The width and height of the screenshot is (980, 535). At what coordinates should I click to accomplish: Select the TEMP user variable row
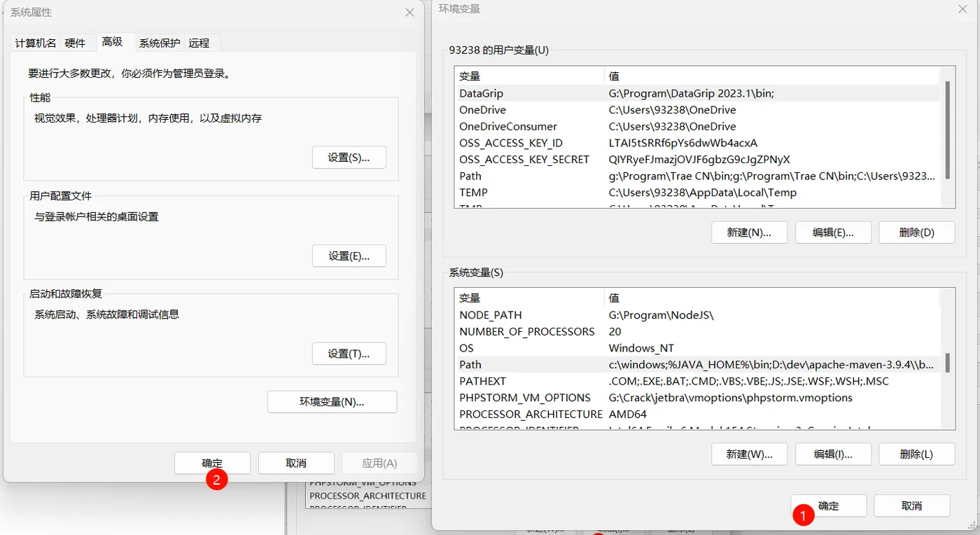696,193
